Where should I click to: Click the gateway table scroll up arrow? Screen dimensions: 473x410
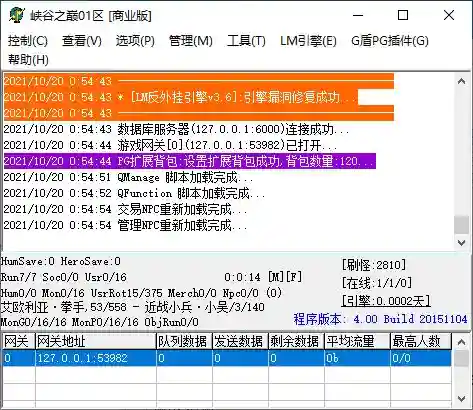click(x=462, y=342)
